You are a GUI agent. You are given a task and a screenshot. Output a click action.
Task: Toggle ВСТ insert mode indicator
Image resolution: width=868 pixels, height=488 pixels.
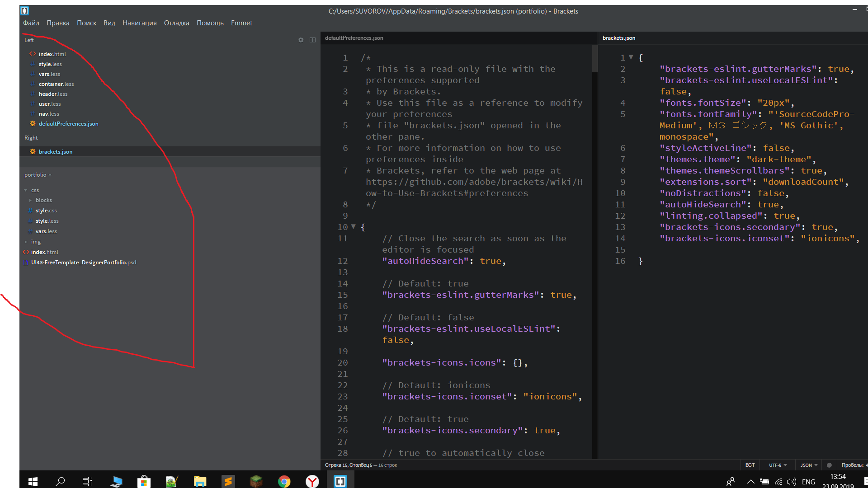coord(750,465)
